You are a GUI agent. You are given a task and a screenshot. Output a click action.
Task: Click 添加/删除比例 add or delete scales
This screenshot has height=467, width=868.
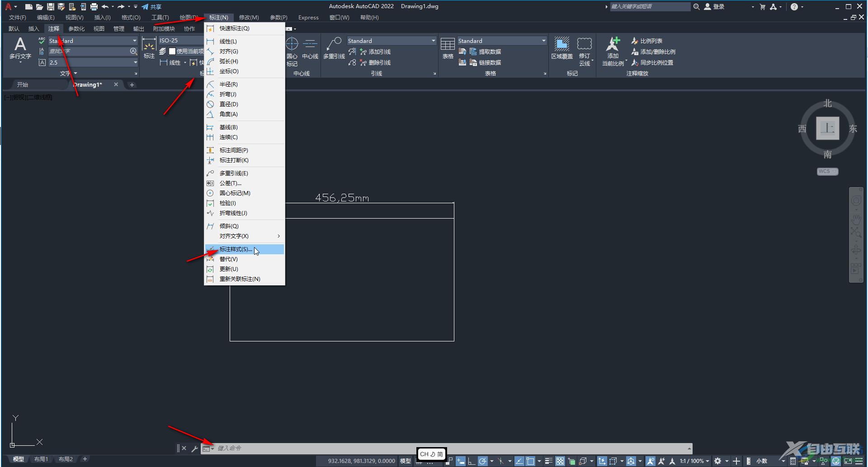click(653, 52)
